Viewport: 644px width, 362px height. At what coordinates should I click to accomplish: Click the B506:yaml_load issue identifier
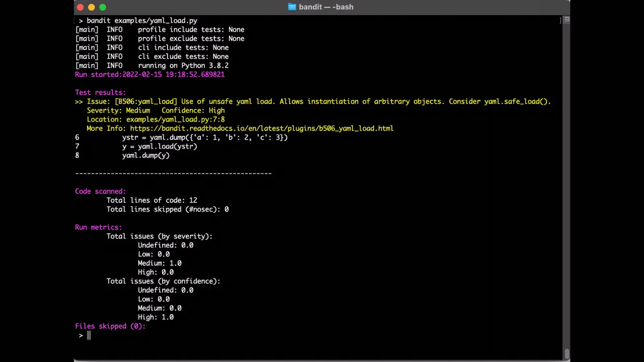pos(146,101)
